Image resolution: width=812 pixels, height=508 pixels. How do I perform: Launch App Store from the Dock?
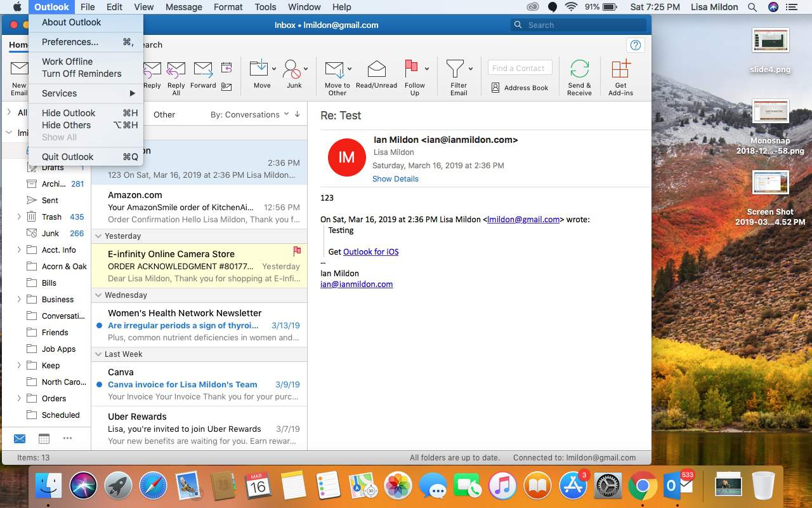coord(572,486)
